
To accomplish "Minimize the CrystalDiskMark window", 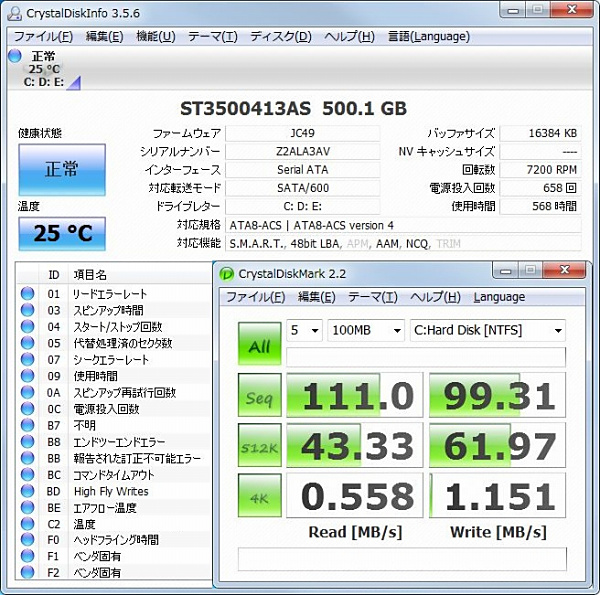I will pyautogui.click(x=505, y=270).
